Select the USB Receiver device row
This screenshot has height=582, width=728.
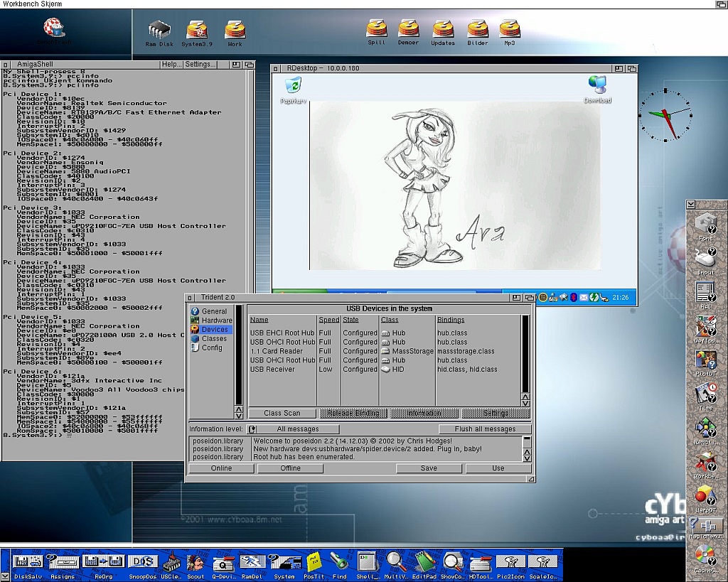pos(384,370)
